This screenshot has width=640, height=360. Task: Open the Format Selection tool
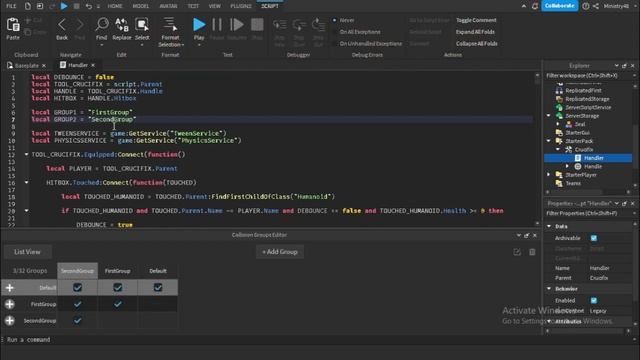tap(170, 24)
